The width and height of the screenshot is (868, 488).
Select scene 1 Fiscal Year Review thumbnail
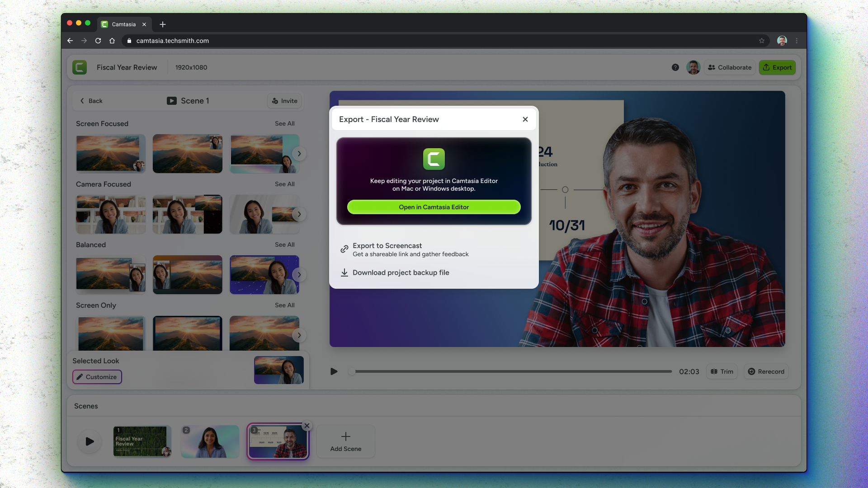pyautogui.click(x=142, y=441)
